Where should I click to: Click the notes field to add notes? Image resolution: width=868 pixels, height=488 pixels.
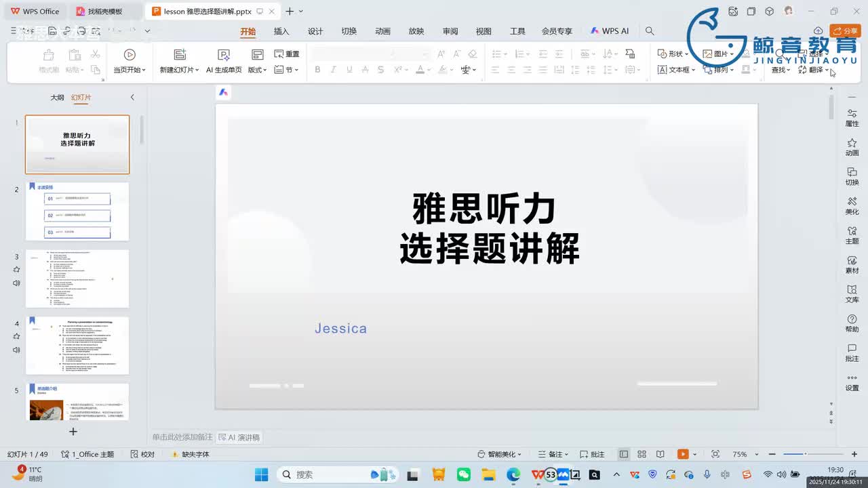(x=182, y=438)
